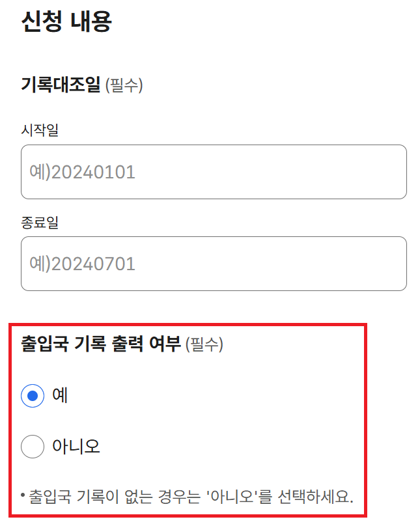Toggle the currently selected '예' option off
The height and width of the screenshot is (528, 420).
[33, 396]
